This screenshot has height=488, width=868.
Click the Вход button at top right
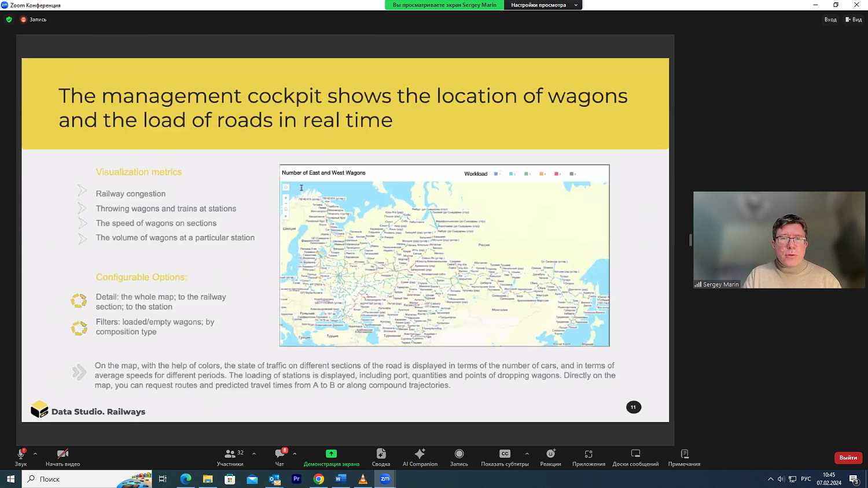[830, 20]
